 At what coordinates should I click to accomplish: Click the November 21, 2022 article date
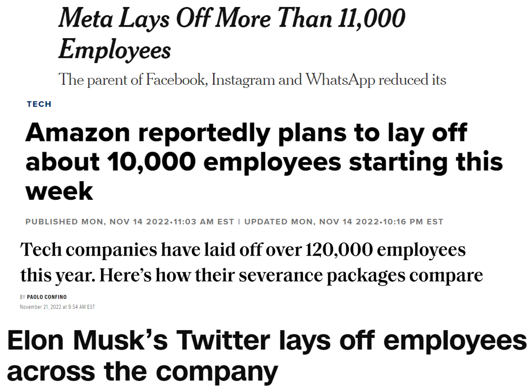coord(57,307)
